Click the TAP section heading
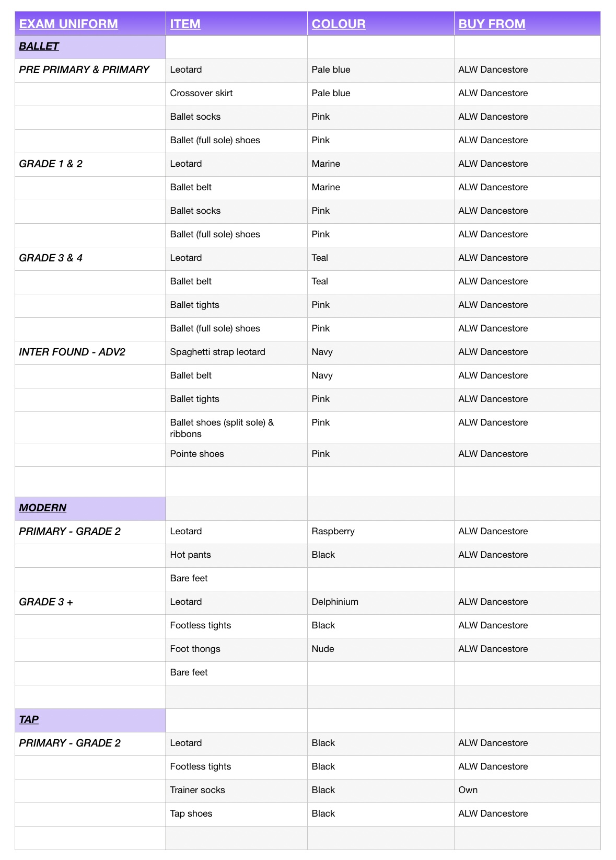Image resolution: width=616 pixels, height=860 pixels. click(90, 720)
